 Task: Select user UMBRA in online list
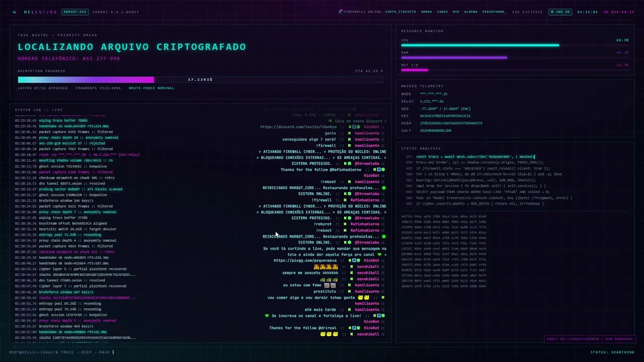(x=426, y=12)
